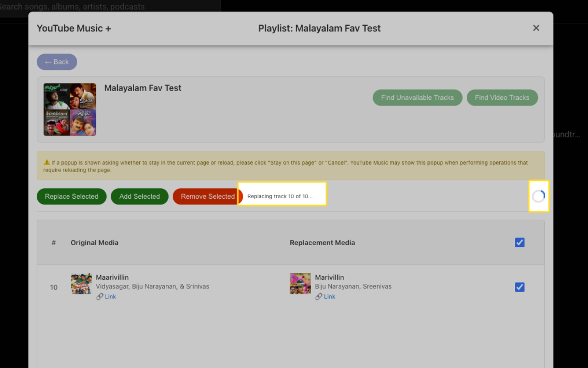Click the "#" column header
Viewport: 588px width, 368px height.
click(54, 242)
